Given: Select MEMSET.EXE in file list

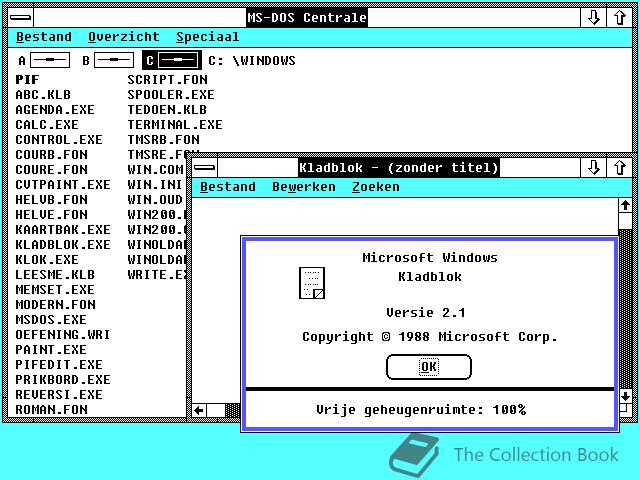Looking at the screenshot, I should [55, 290].
